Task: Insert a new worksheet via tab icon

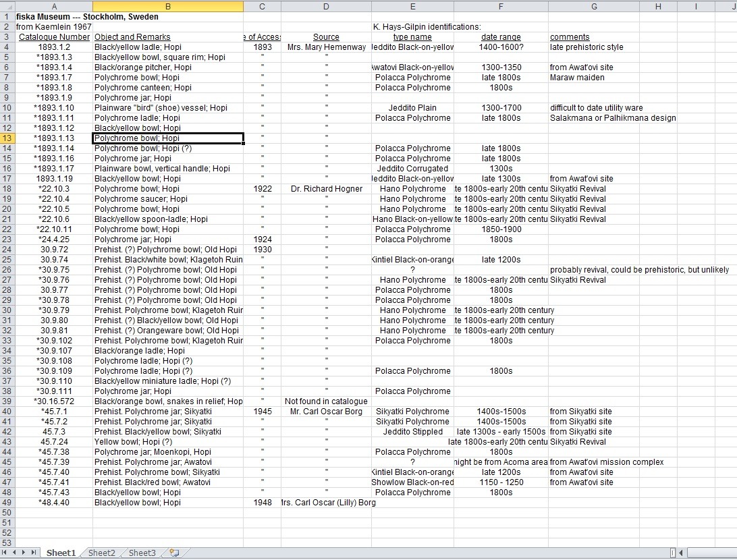Action: coord(174,553)
